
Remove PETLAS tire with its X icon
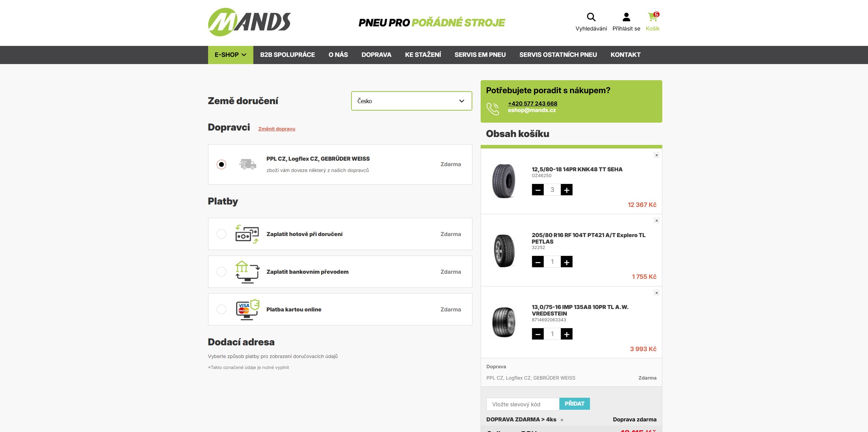tap(656, 221)
